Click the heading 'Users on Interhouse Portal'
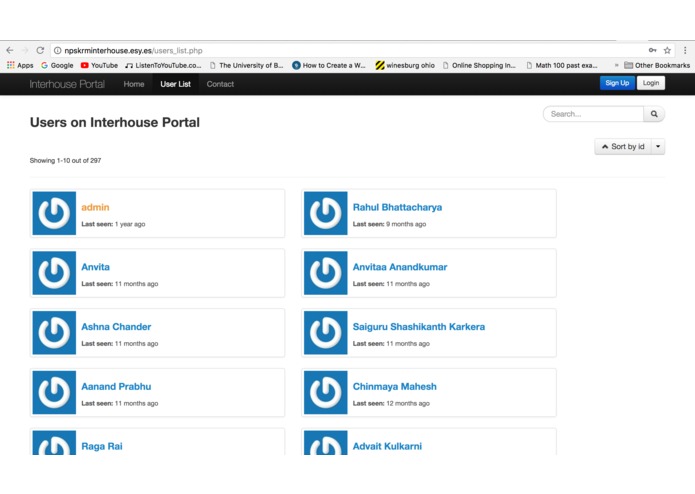The image size is (695, 494). [x=115, y=122]
